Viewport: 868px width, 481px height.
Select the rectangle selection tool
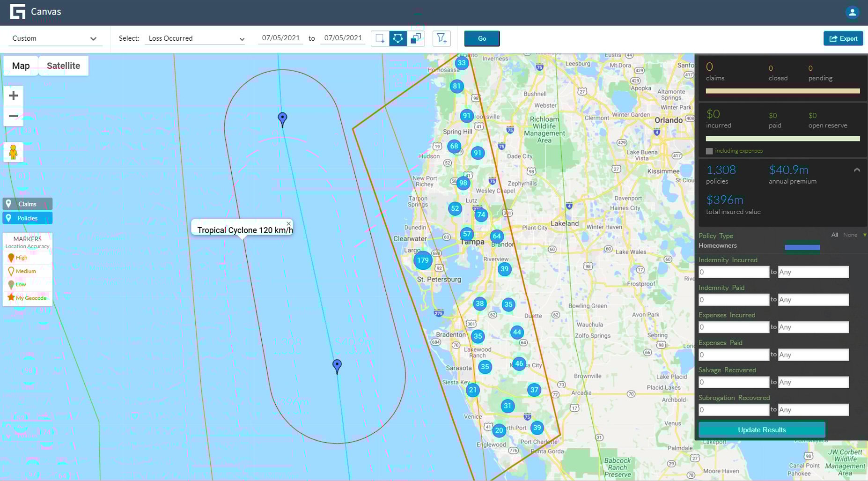tap(380, 38)
